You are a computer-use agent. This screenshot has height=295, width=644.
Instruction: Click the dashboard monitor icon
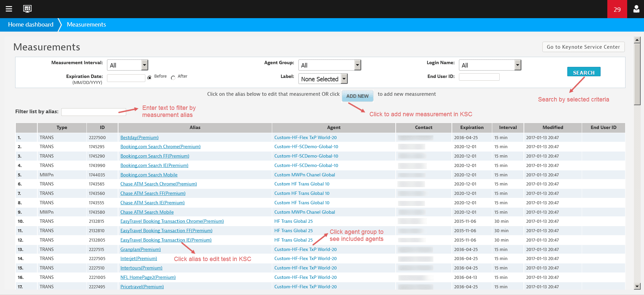coord(27,9)
